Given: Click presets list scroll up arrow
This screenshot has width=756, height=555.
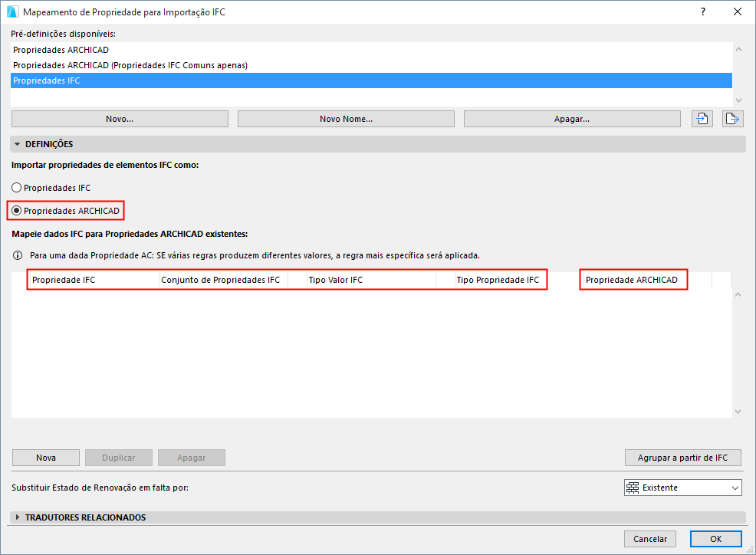Looking at the screenshot, I should pos(738,49).
